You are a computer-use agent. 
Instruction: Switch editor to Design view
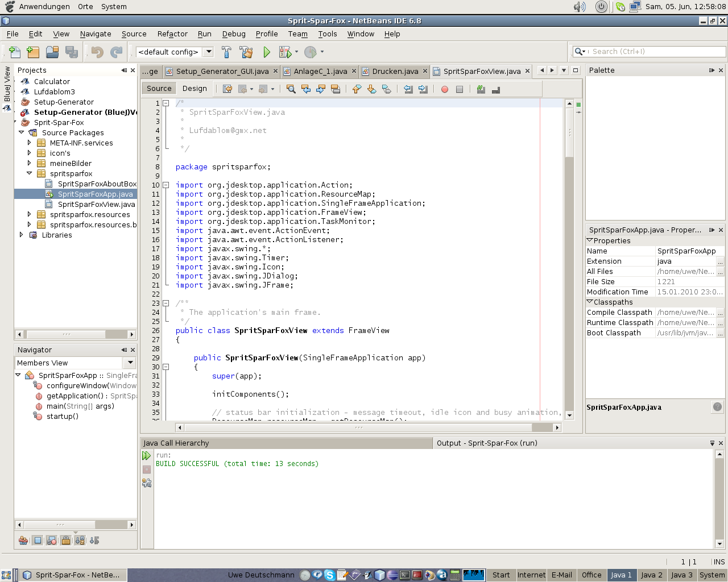195,89
